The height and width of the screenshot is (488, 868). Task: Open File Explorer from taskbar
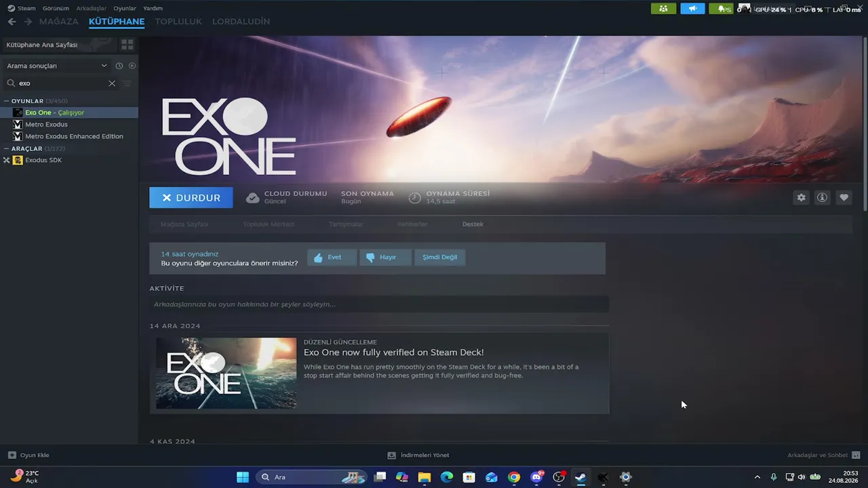point(424,477)
